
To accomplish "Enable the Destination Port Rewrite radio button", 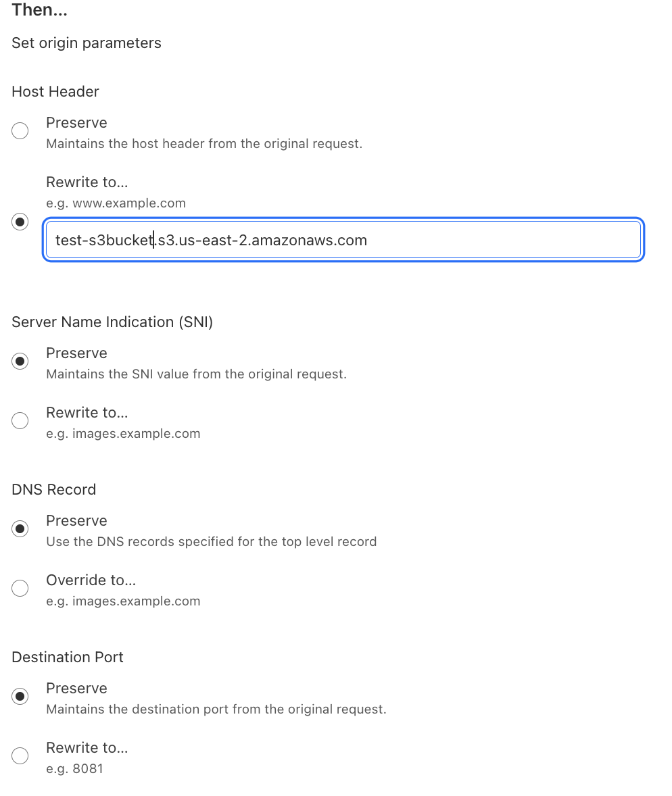I will (x=20, y=756).
